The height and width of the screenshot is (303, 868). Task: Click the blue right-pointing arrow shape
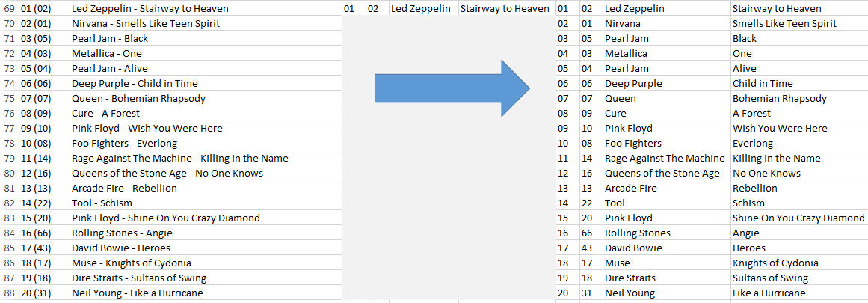[452, 88]
